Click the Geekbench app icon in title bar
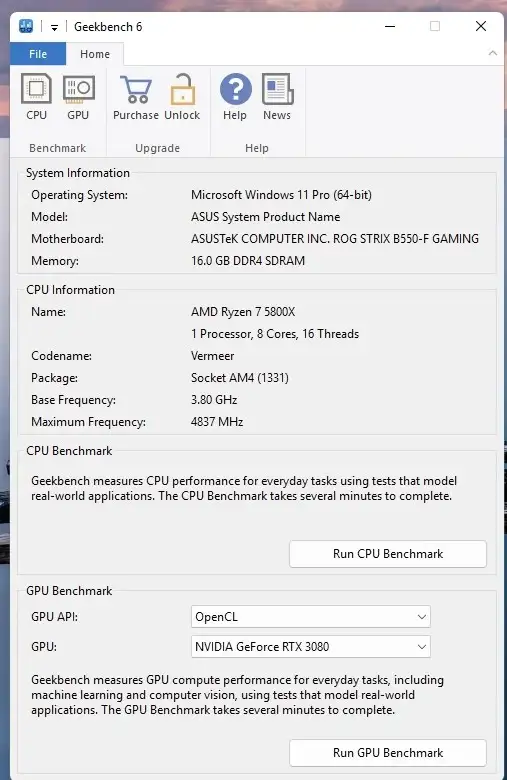The width and height of the screenshot is (507, 780). coord(26,26)
